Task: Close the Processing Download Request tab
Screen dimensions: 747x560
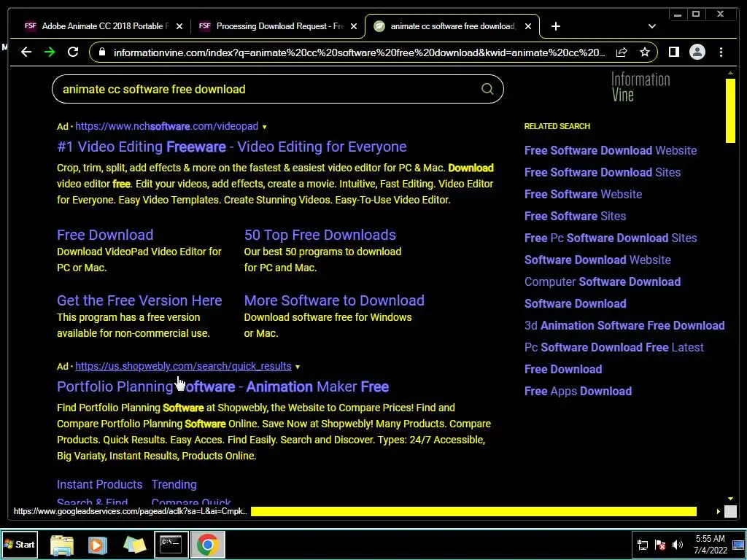Action: [354, 26]
